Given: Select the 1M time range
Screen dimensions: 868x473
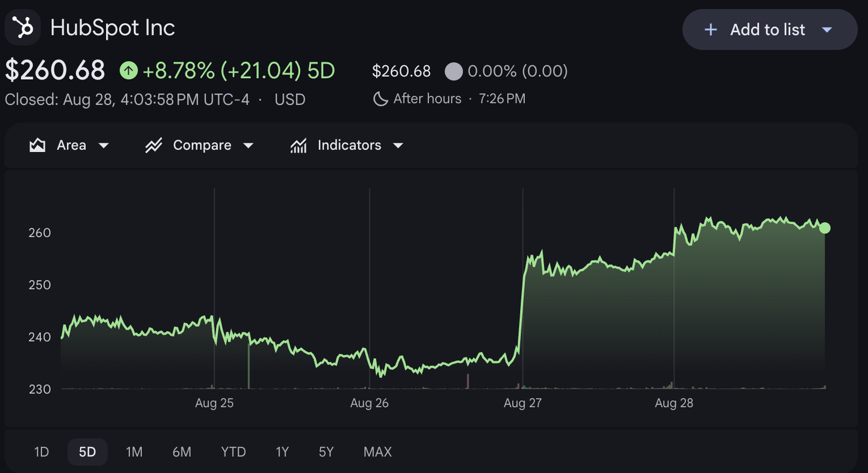Looking at the screenshot, I should 134,452.
